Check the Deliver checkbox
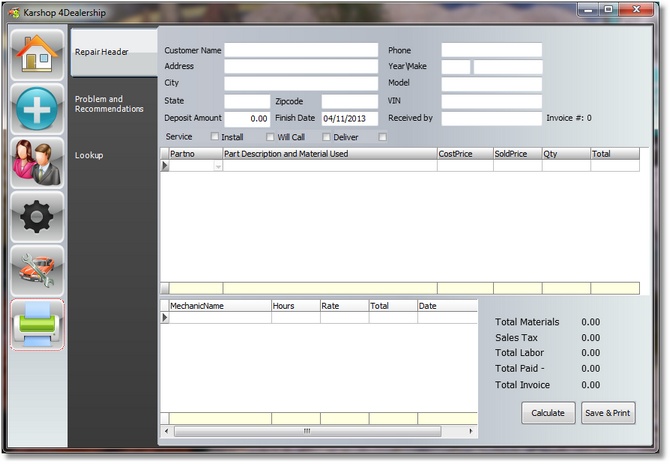The height and width of the screenshot is (464, 670). click(x=326, y=137)
